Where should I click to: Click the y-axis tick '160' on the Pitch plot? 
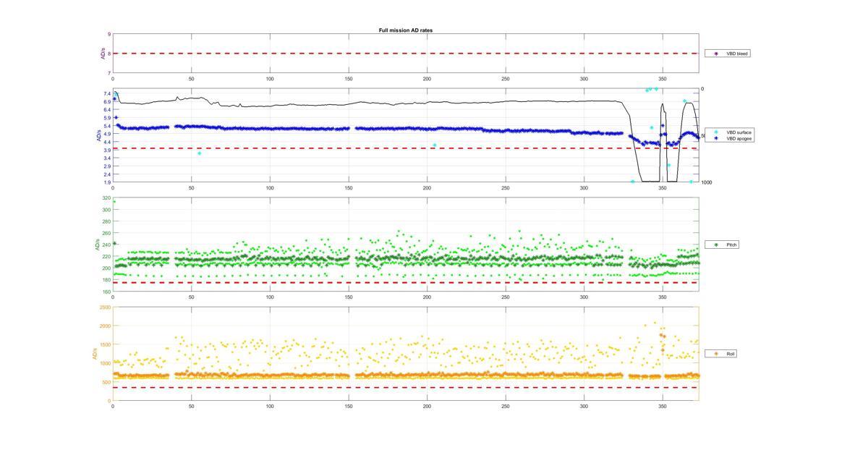coord(107,292)
